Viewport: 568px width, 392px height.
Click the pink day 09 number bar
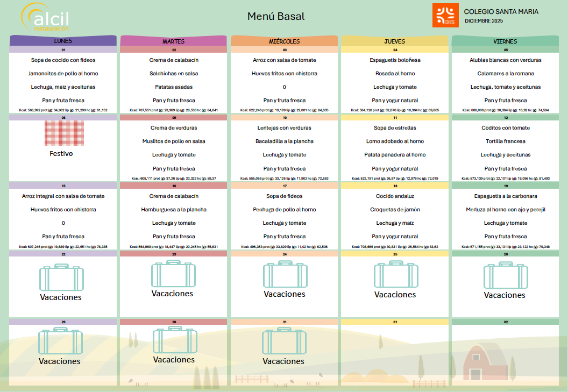click(174, 118)
